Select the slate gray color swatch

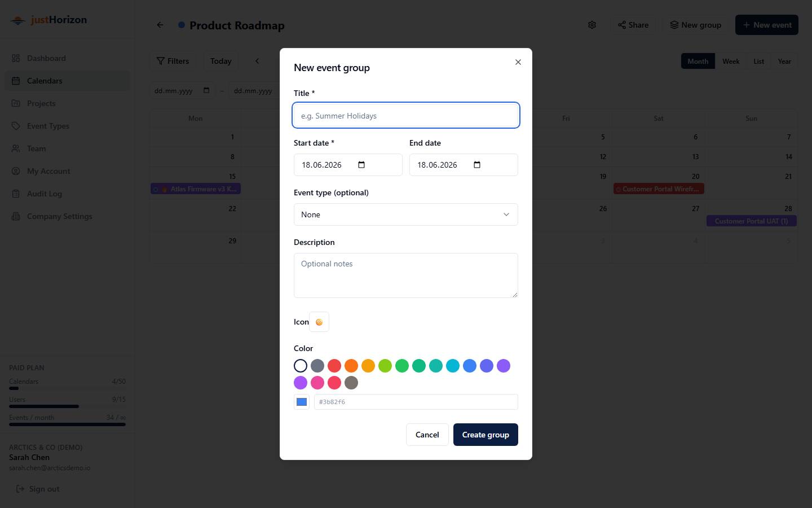[317, 366]
